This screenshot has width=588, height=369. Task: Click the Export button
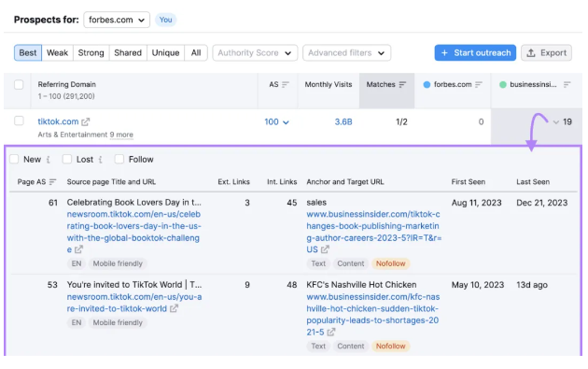pyautogui.click(x=546, y=53)
